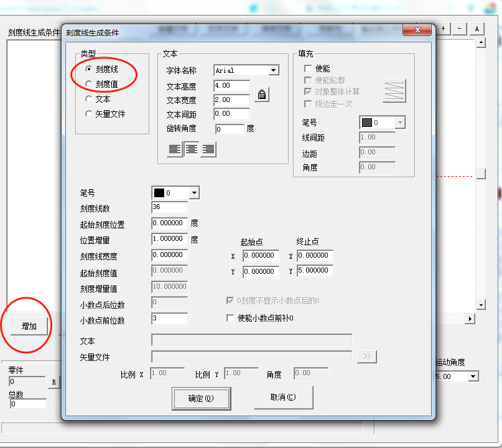Choose the 矢量文件 type option

[x=89, y=114]
